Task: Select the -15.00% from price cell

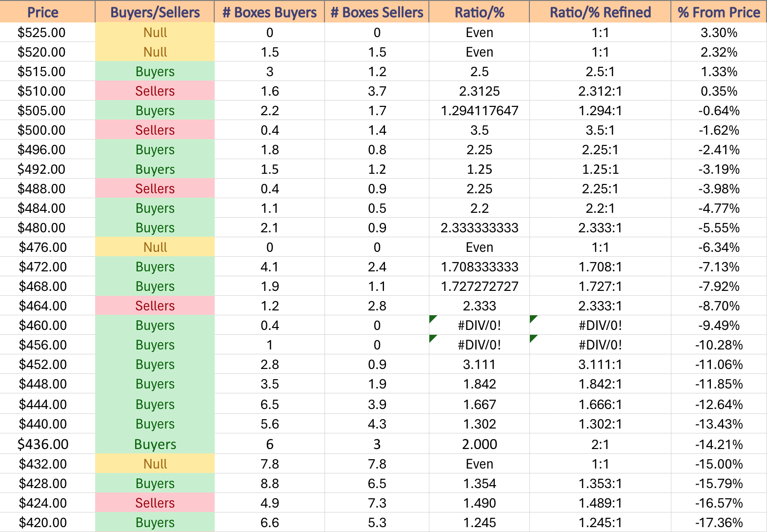Action: coord(719,464)
